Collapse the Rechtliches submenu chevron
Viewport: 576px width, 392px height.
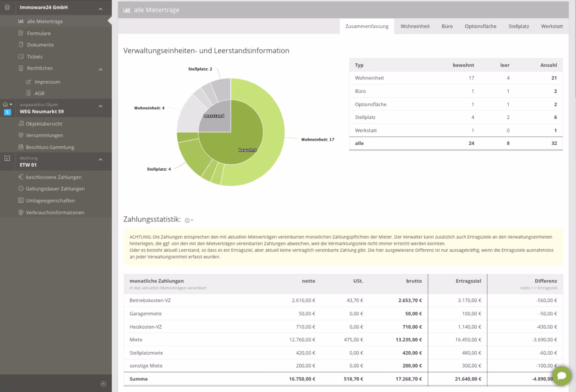click(x=101, y=69)
